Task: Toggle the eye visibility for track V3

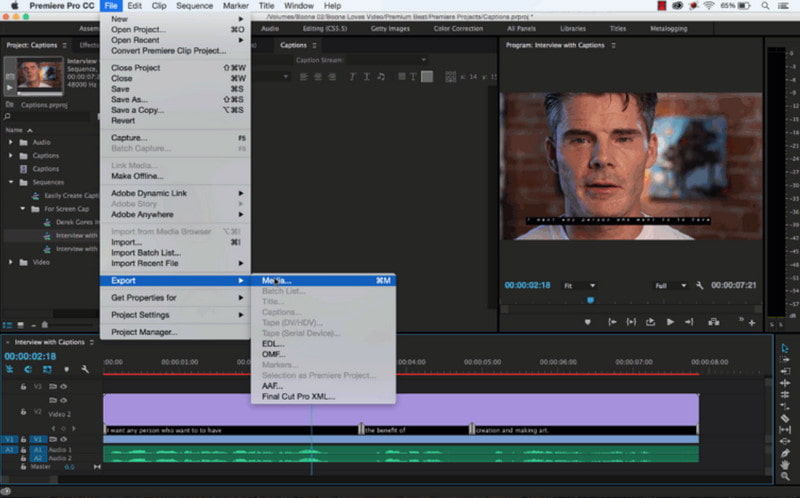Action: pyautogui.click(x=65, y=385)
